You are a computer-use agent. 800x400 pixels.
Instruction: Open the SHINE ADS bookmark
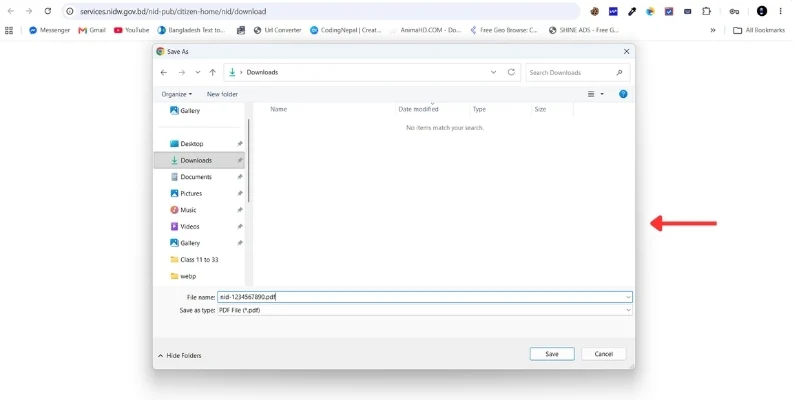tap(584, 30)
